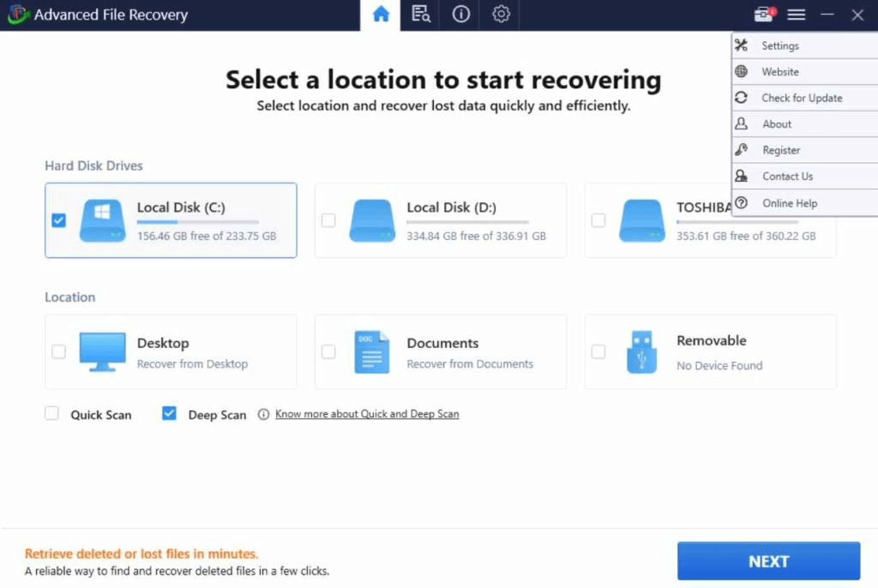Close the Advanced File Recovery window
Image resolution: width=878 pixels, height=588 pixels.
click(x=857, y=15)
